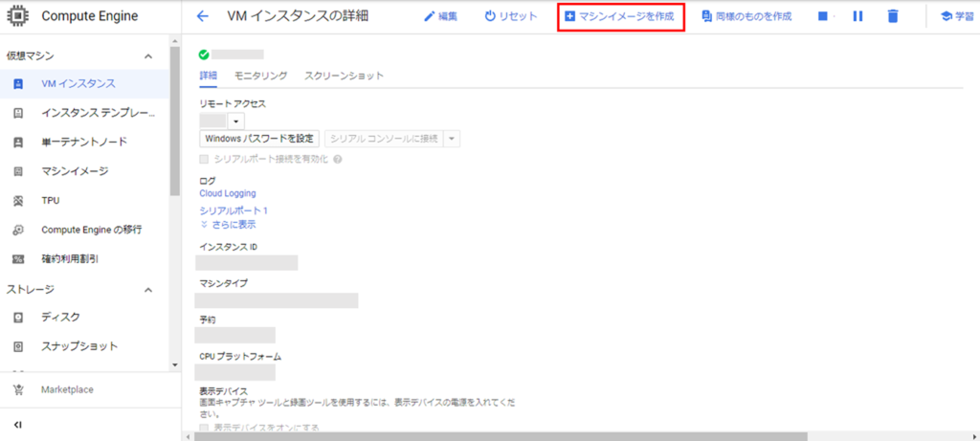Click the 編集 pencil button

pyautogui.click(x=440, y=16)
